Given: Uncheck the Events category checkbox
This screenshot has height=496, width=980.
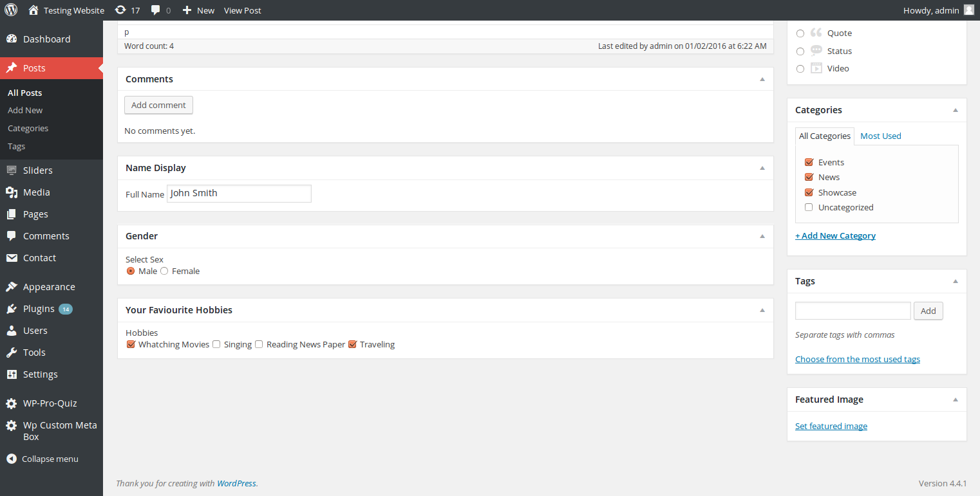Looking at the screenshot, I should 809,162.
